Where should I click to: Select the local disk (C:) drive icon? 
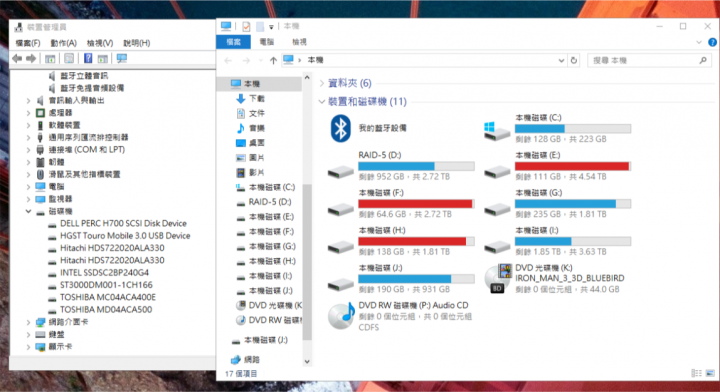(497, 131)
